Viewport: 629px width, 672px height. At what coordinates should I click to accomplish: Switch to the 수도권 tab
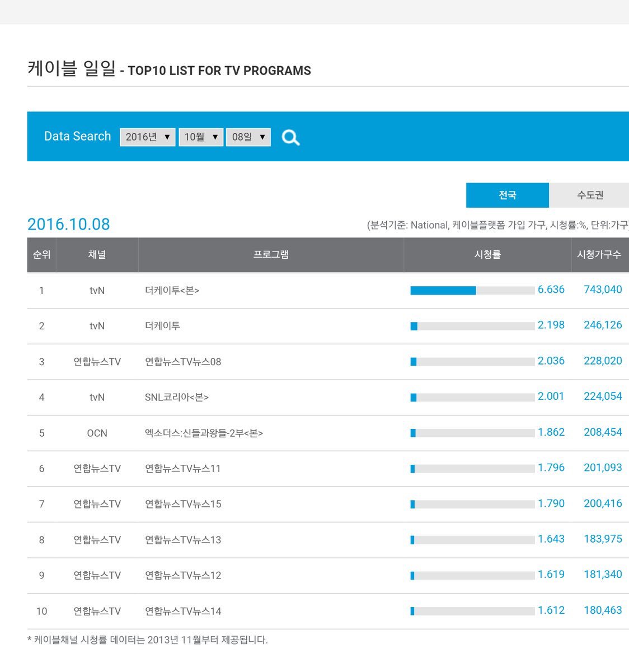pyautogui.click(x=590, y=195)
